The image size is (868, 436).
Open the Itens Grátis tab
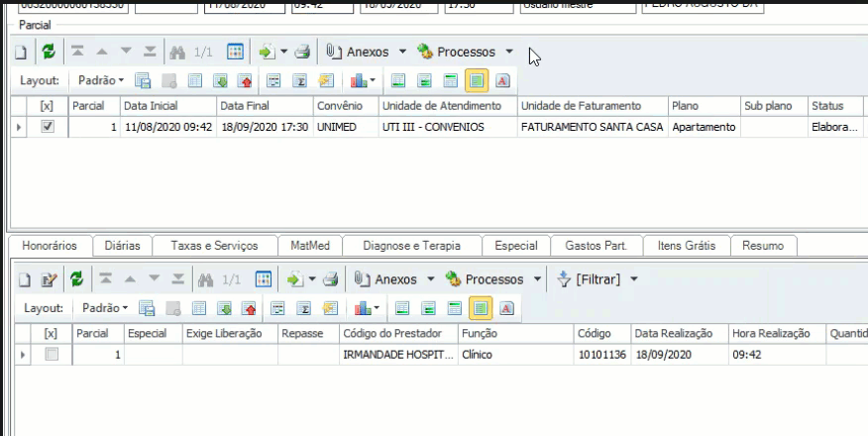[687, 246]
